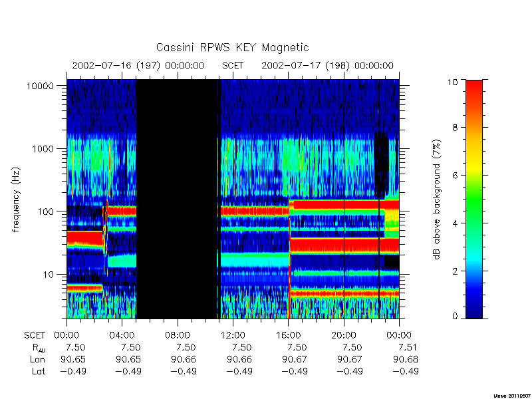The width and height of the screenshot is (532, 399).
Task: Click the Lon value 90.68
Action: [406, 359]
